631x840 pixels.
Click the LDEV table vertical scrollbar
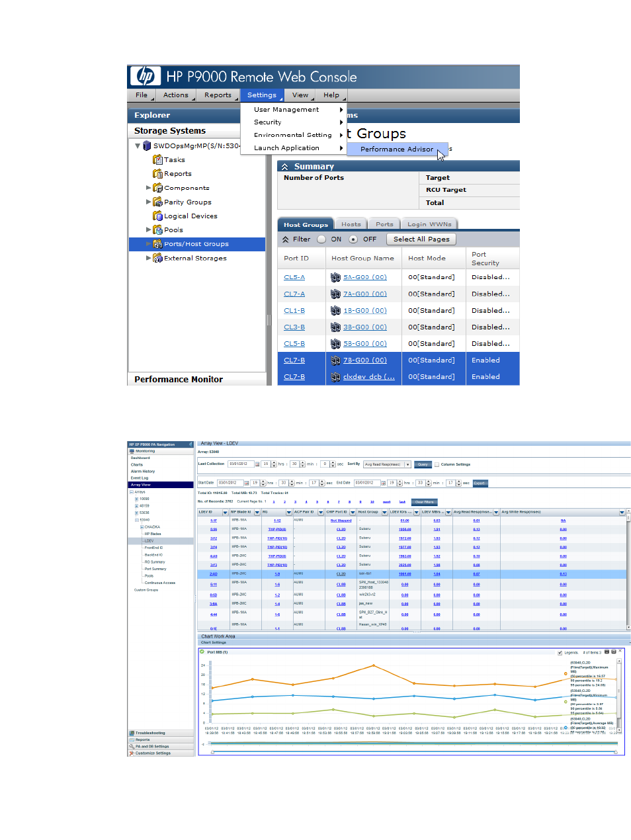tap(628, 569)
